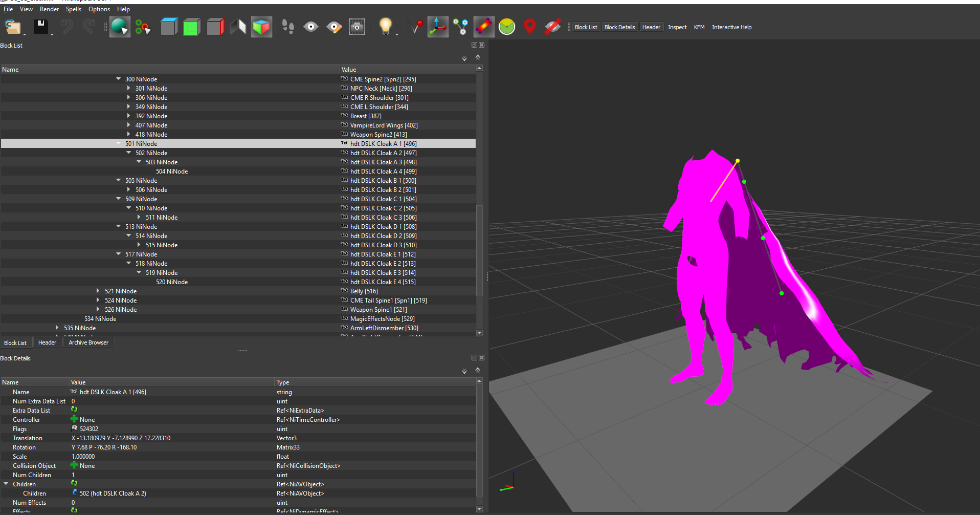Viewport: 980px width, 515px height.
Task: Switch to Side view red-faced cube icon
Action: pos(215,27)
